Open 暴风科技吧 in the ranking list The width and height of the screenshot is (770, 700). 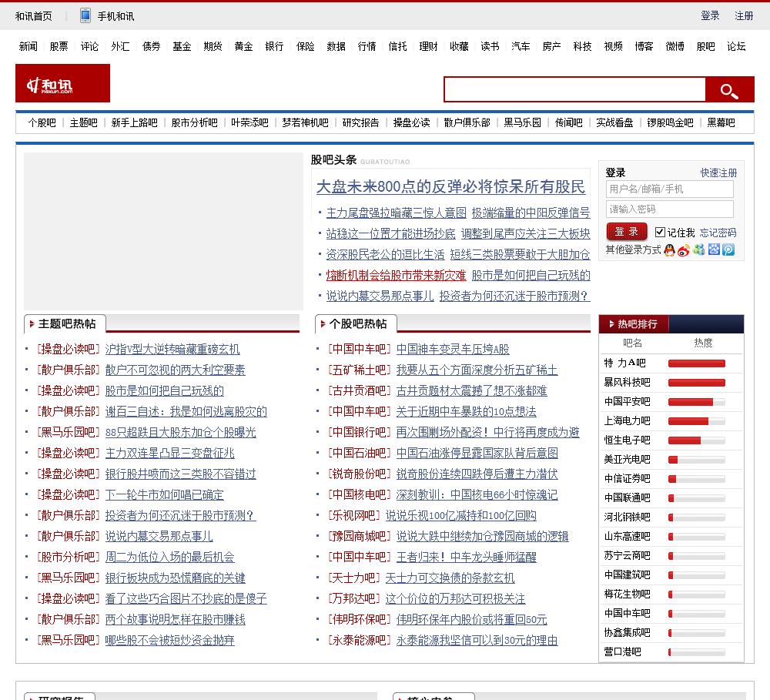click(x=627, y=382)
